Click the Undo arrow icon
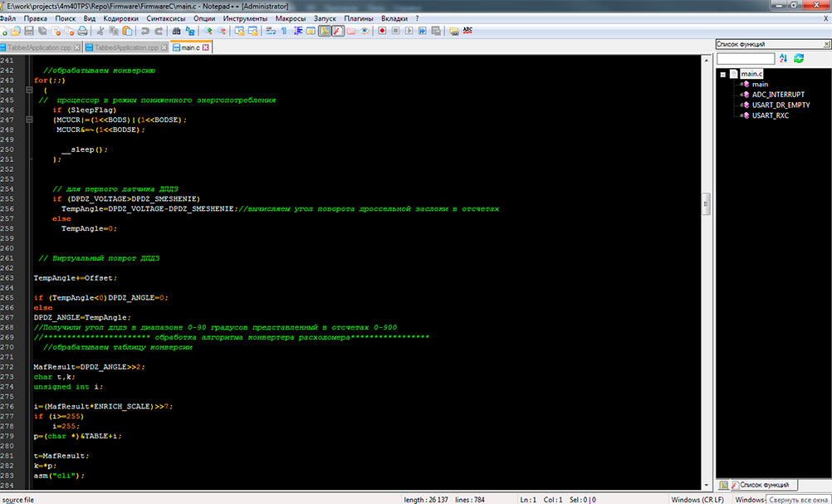Screen dimensions: 832x504 (145, 31)
